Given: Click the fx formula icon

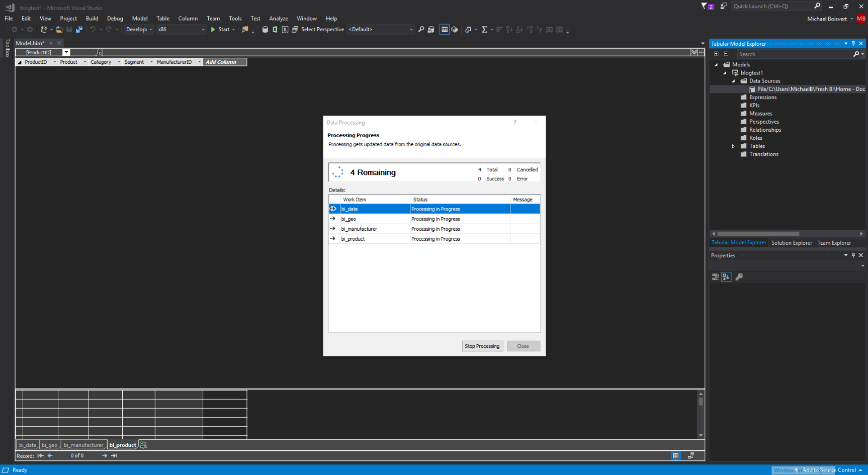Looking at the screenshot, I should click(x=99, y=52).
